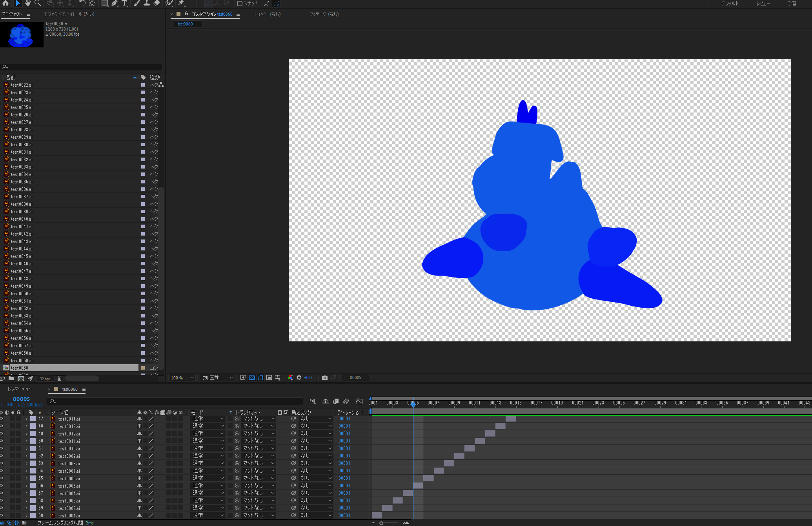Viewport: 812px width, 526px height.
Task: Select the Pen tool
Action: [x=115, y=3]
